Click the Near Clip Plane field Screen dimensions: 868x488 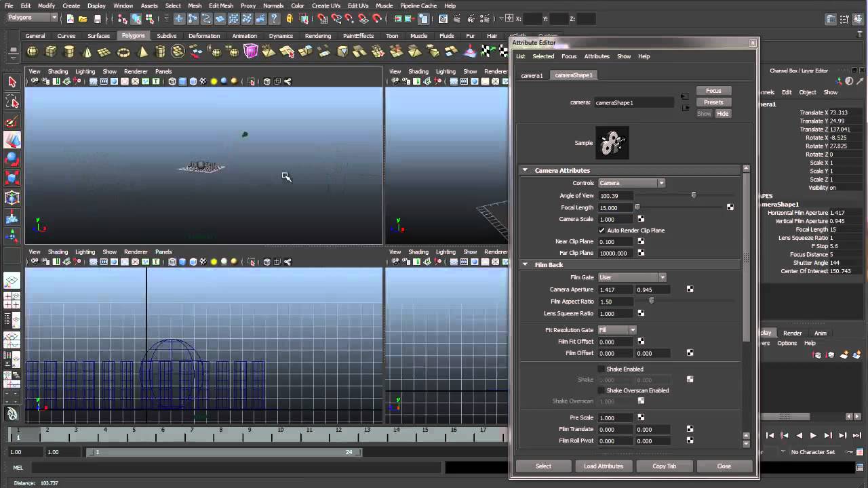pyautogui.click(x=615, y=241)
